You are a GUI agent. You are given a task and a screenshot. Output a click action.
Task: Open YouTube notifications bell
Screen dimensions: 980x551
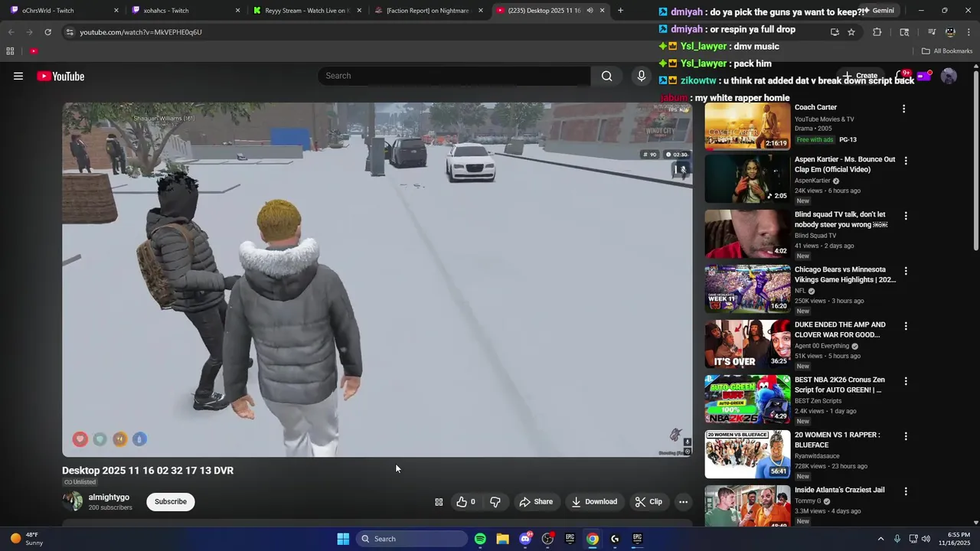pos(902,76)
